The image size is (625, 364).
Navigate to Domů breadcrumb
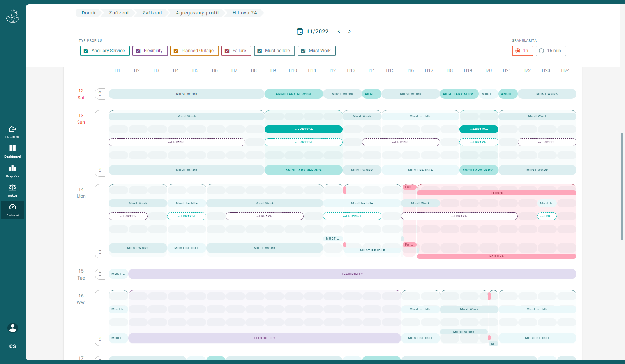tap(88, 13)
